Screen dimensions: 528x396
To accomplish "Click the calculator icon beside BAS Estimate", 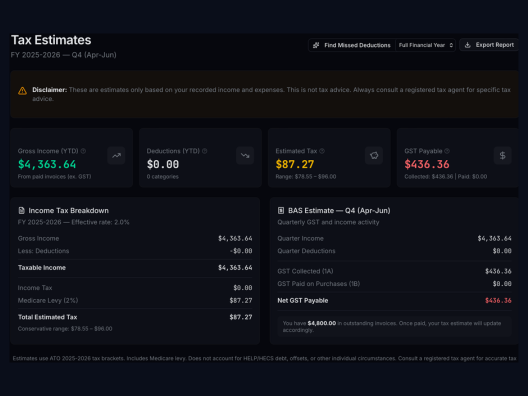I will [x=281, y=210].
